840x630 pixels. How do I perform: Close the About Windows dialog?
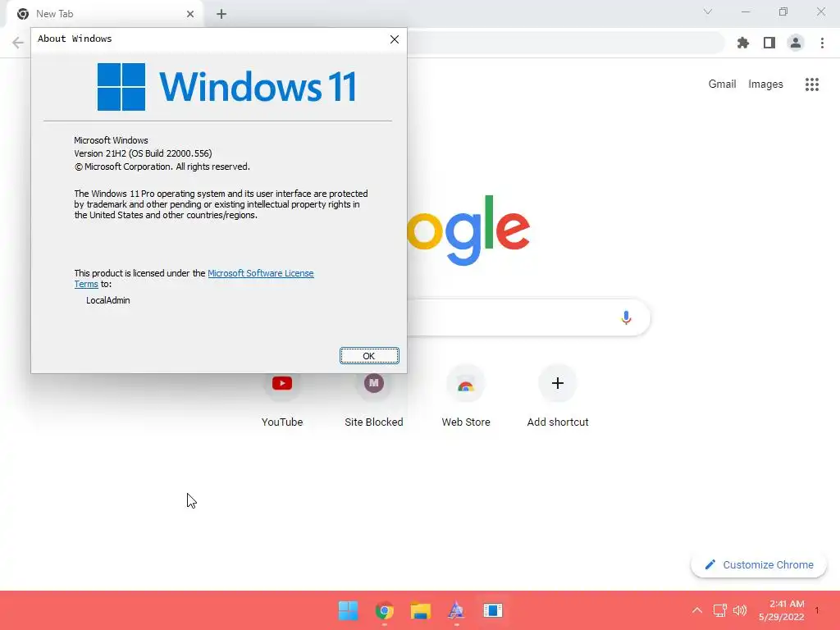click(x=395, y=39)
